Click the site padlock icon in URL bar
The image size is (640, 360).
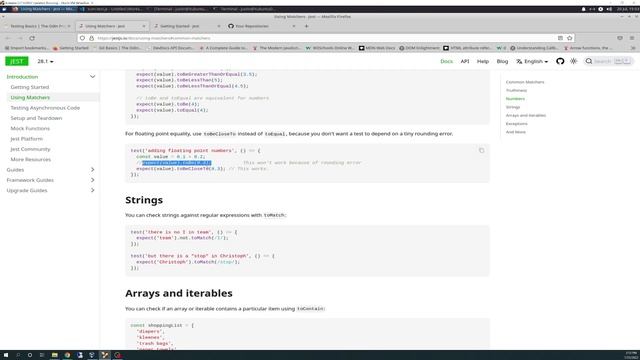pos(91,38)
